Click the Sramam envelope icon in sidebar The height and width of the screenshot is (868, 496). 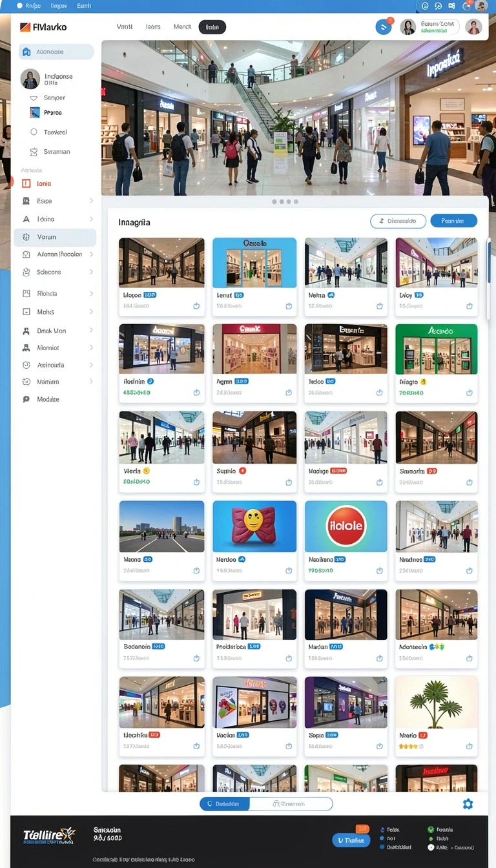[x=34, y=152]
